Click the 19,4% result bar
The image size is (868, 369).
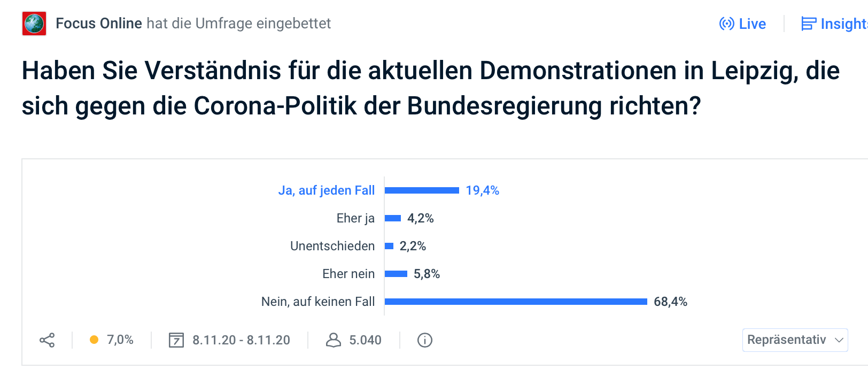pos(422,190)
